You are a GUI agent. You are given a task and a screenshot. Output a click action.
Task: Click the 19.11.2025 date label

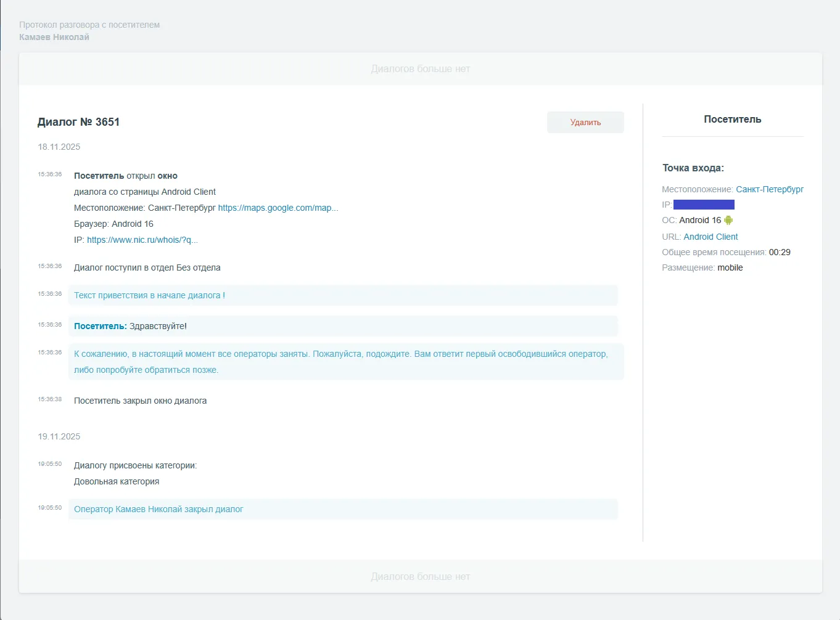pos(59,436)
